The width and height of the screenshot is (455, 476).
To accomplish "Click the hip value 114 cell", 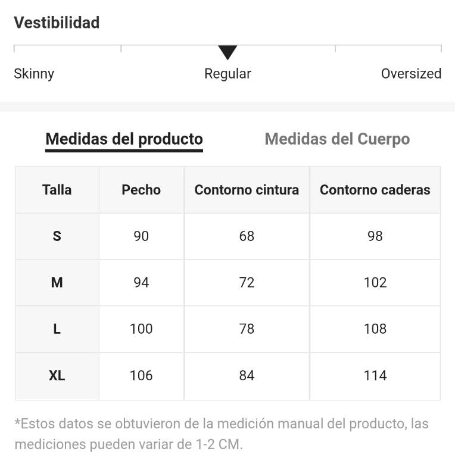I will 375,376.
